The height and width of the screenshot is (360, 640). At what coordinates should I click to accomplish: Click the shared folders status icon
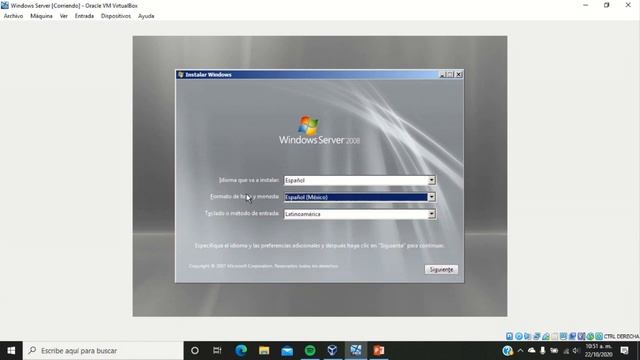coord(554,336)
